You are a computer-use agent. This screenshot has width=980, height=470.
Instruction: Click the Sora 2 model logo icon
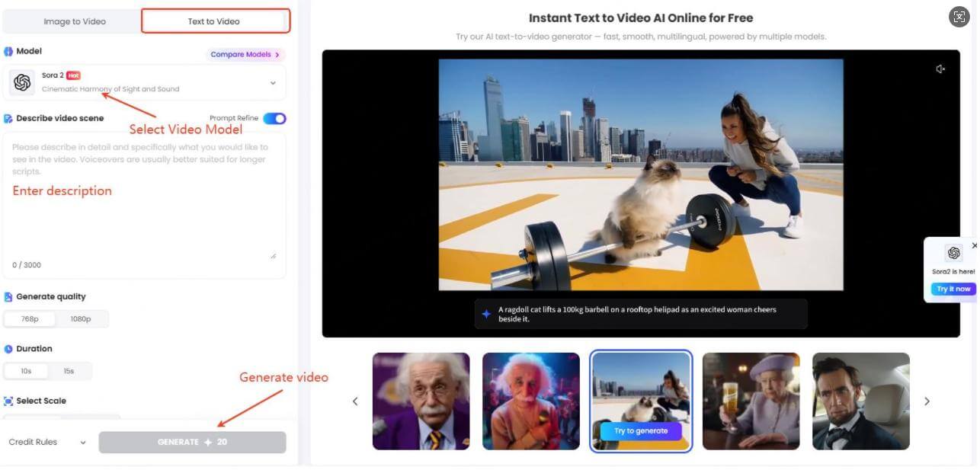click(21, 81)
